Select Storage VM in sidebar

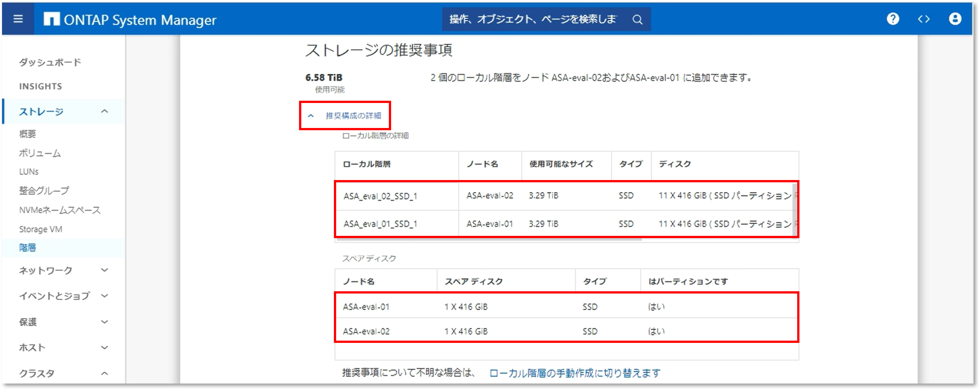click(x=41, y=229)
